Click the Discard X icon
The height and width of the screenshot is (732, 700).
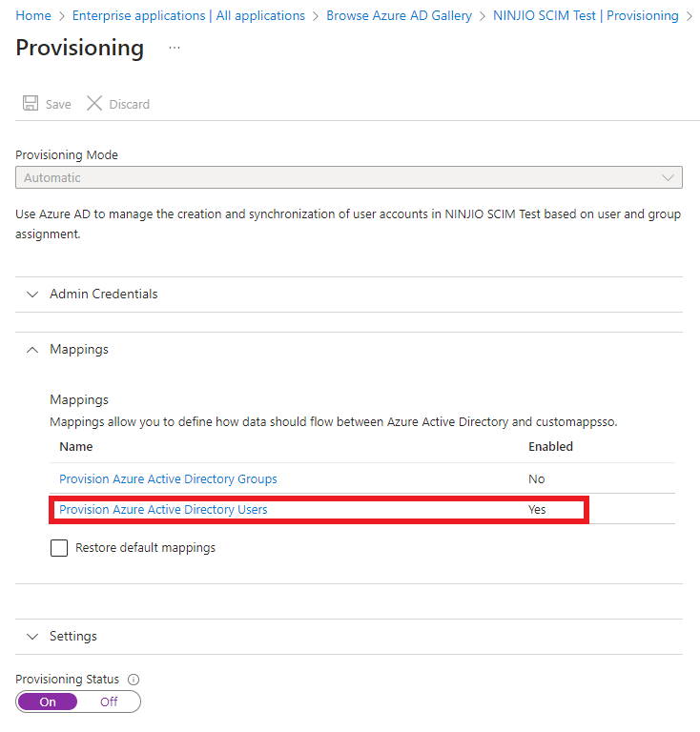[94, 104]
